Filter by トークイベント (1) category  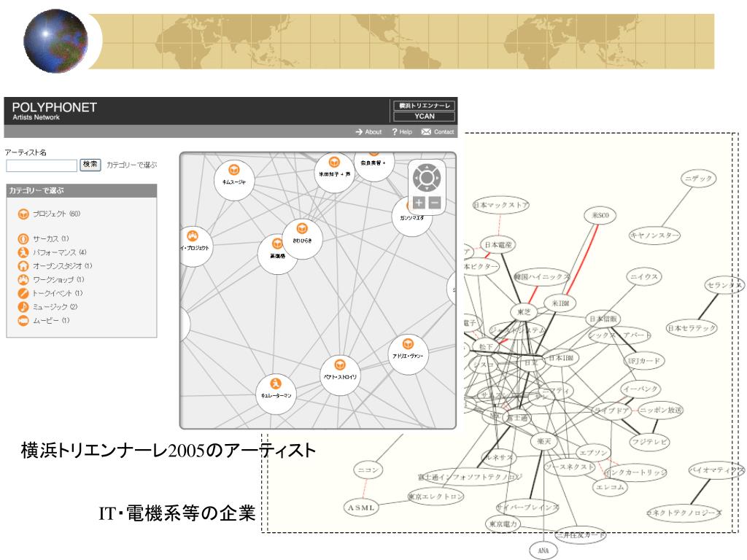coord(58,293)
